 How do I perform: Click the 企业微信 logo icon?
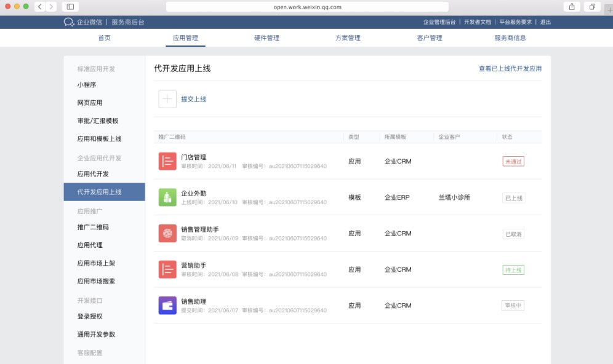(x=68, y=22)
